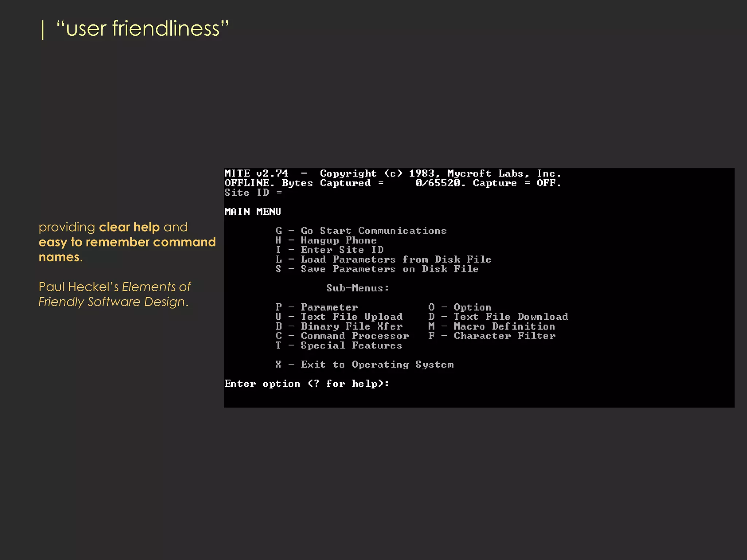Click the phrase "easy to remember command"

pyautogui.click(x=127, y=242)
